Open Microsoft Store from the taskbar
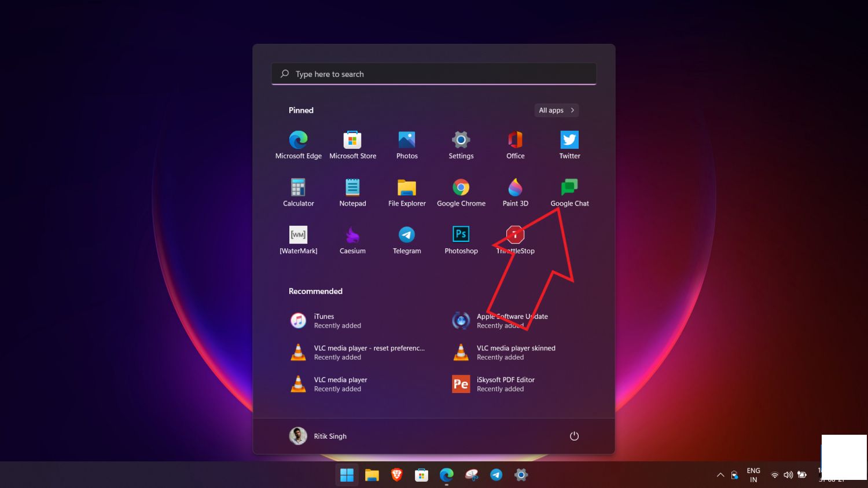 pos(421,475)
